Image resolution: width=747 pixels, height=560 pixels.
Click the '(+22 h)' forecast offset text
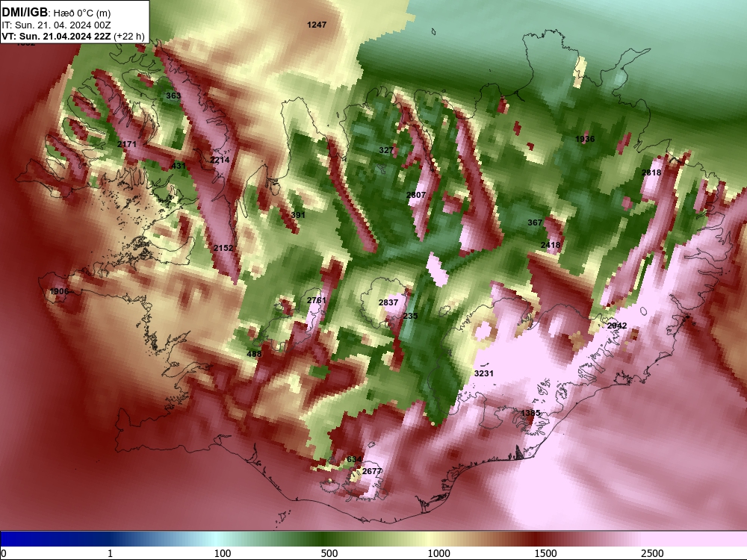coord(128,36)
